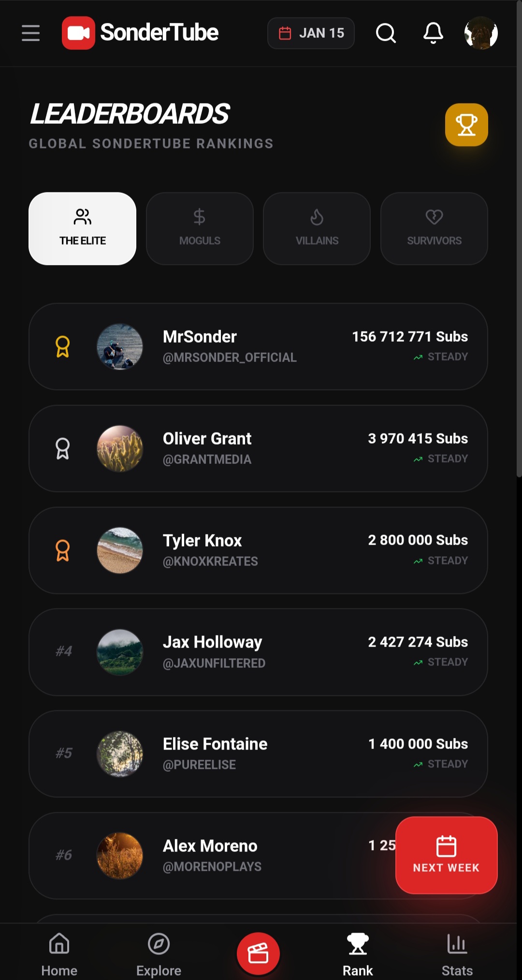The image size is (522, 980).
Task: Open the search icon
Action: point(386,33)
